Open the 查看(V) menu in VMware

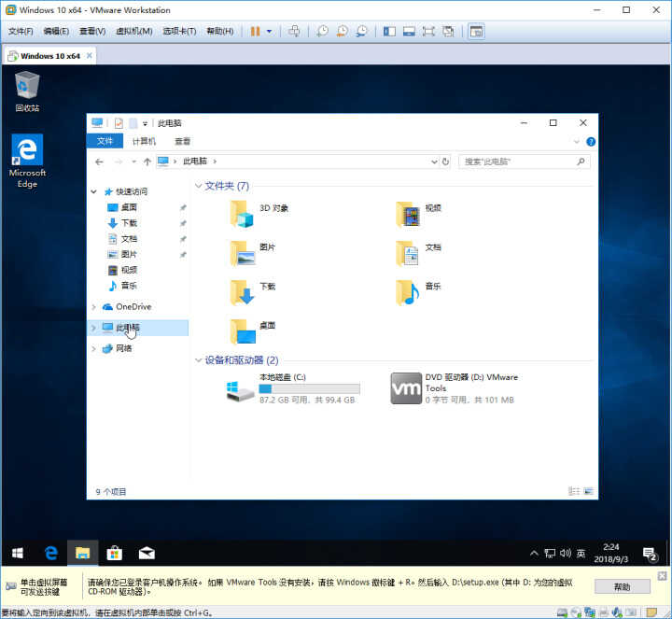pos(92,32)
